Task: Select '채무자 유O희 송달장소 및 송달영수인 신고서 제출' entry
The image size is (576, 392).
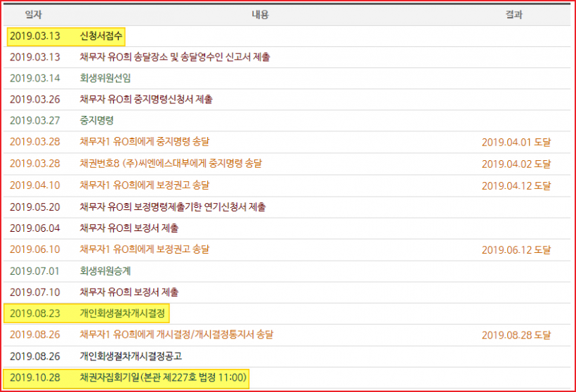Action: coord(175,57)
